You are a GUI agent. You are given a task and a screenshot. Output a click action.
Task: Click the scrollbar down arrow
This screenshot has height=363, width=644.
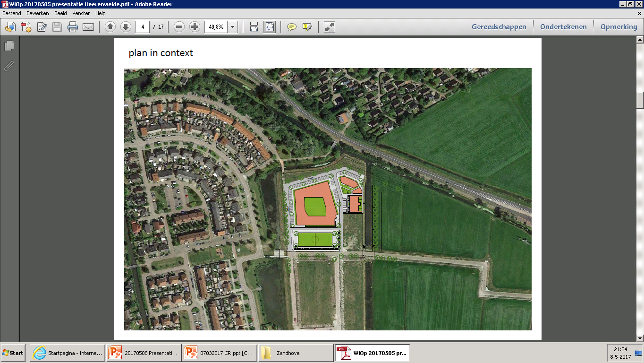pyautogui.click(x=640, y=338)
